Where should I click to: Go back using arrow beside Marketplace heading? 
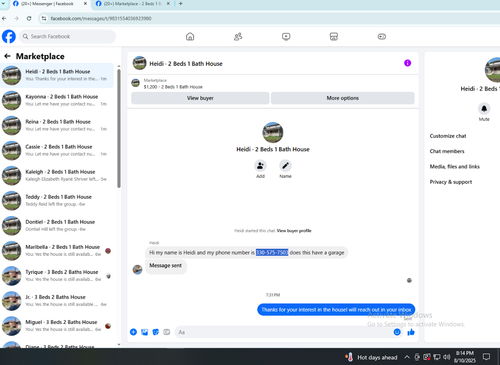coord(7,56)
